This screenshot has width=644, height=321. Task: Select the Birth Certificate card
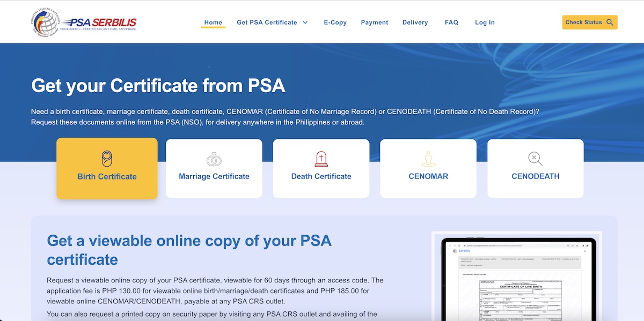[107, 168]
